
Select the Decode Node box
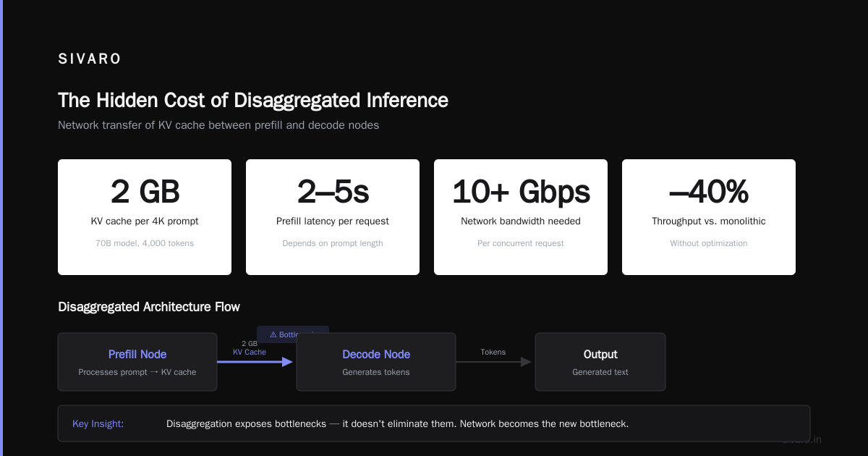[x=376, y=362]
